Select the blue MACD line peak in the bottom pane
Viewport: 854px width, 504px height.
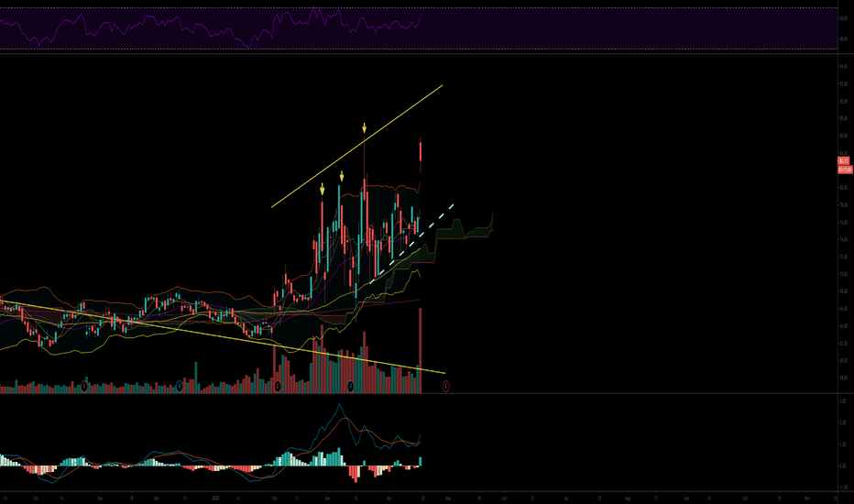339,405
